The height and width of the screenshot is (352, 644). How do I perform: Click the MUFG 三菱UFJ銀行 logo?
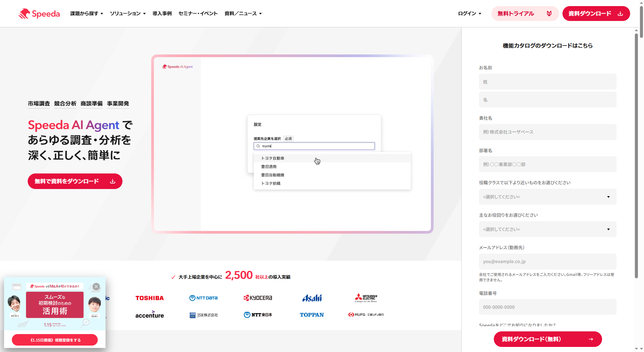(366, 315)
